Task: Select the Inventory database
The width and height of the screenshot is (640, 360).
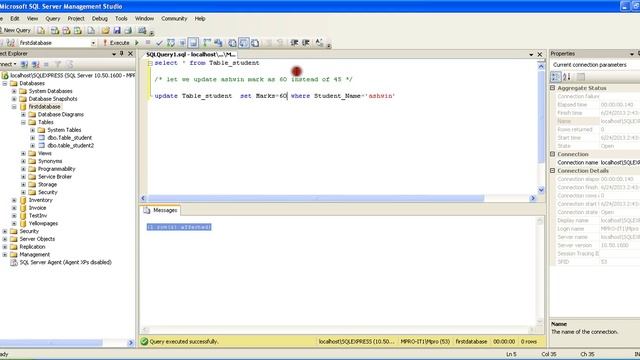Action: click(x=40, y=200)
